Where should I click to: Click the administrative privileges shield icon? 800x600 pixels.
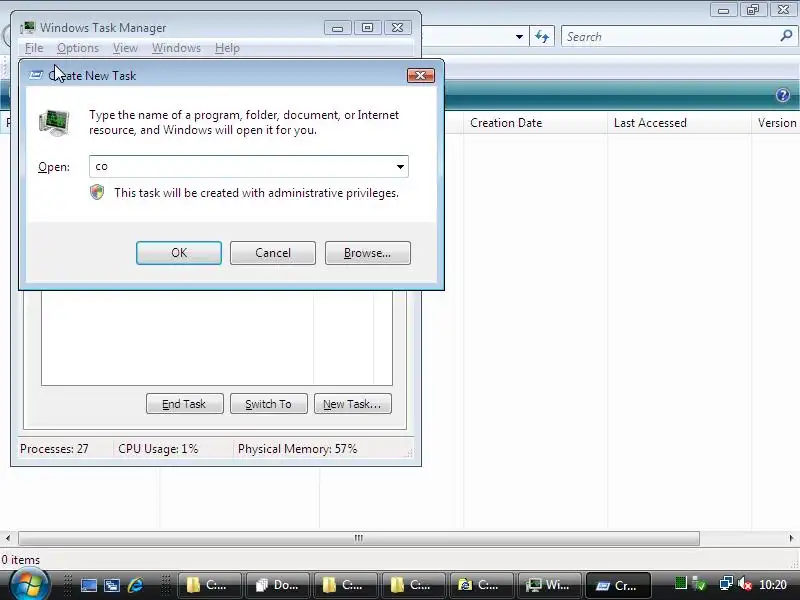[97, 192]
